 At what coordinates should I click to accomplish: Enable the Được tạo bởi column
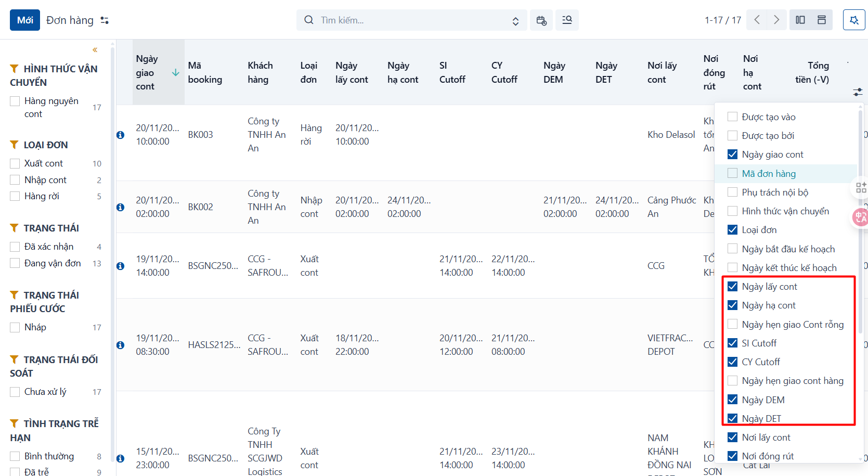tap(732, 136)
